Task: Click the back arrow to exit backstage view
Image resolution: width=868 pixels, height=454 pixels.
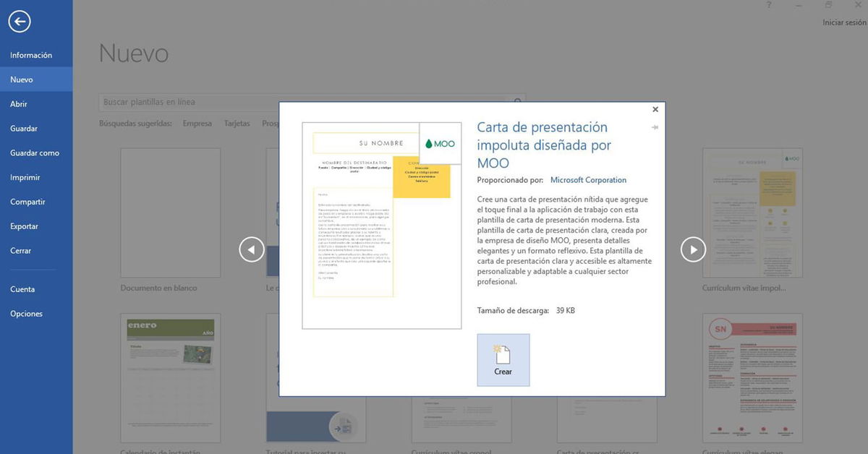Action: [x=19, y=21]
